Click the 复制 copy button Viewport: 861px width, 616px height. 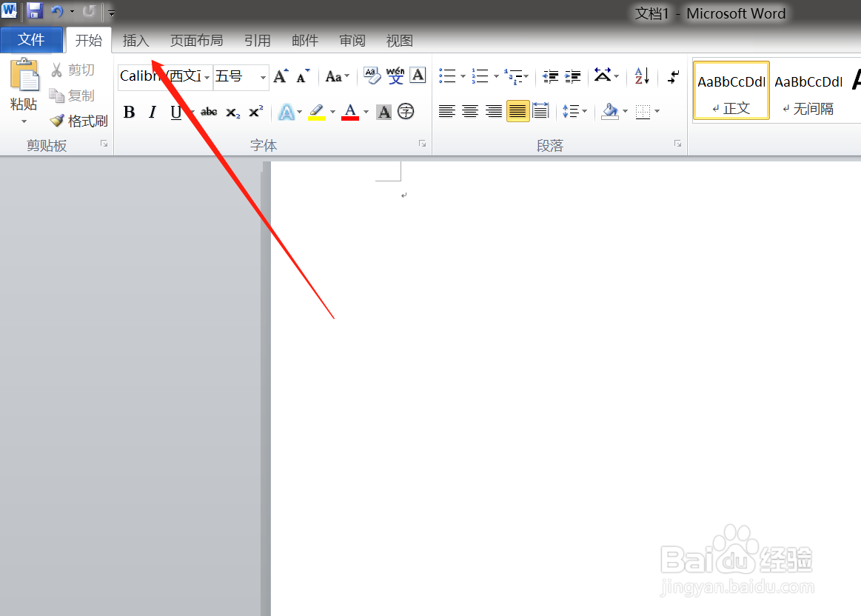[72, 96]
